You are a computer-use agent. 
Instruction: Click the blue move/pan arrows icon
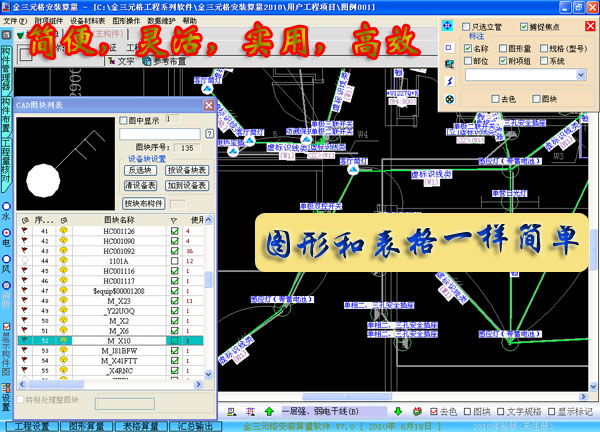(x=449, y=28)
